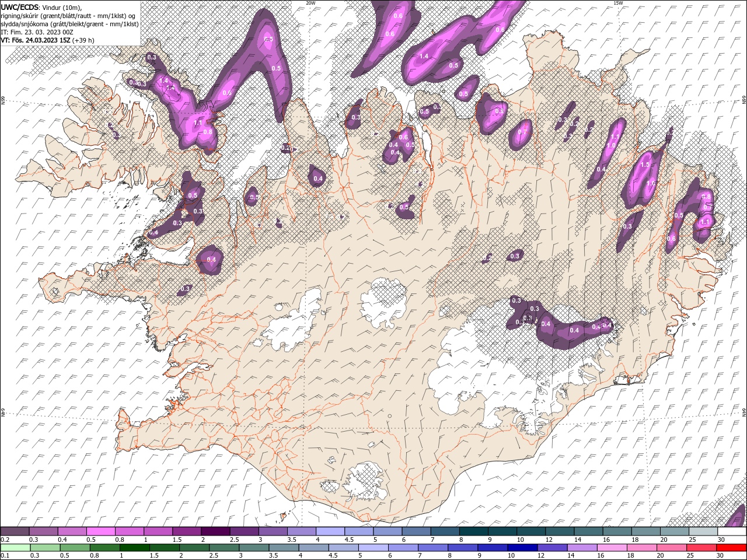Click the 15W longitude label at top
Image resolution: width=747 pixels, height=560 pixels.
617,3
